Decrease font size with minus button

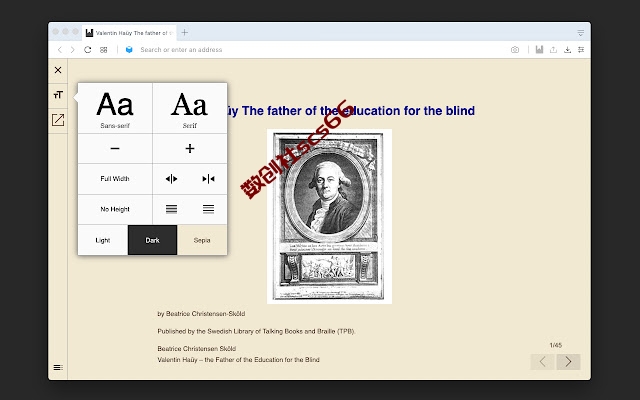(115, 149)
